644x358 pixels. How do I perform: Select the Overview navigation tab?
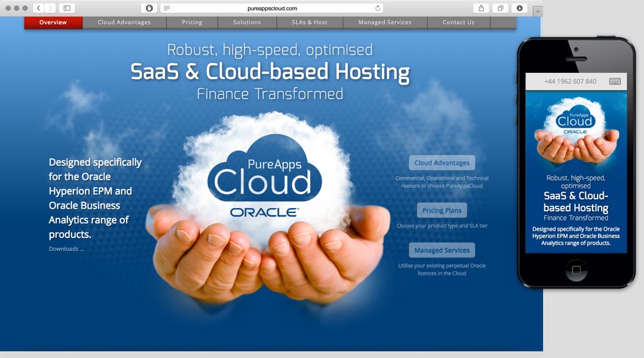53,23
